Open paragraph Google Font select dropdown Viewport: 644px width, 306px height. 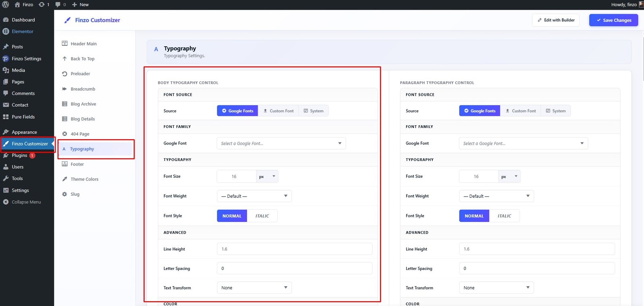point(524,143)
